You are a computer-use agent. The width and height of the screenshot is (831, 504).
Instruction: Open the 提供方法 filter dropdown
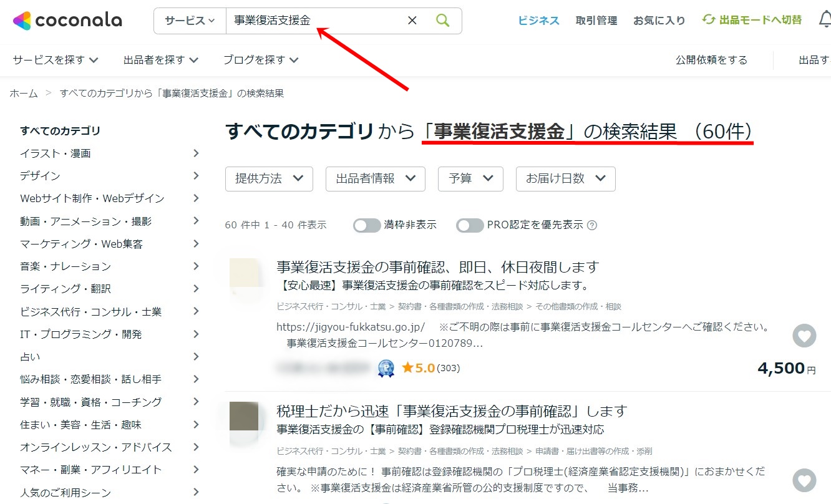point(269,178)
